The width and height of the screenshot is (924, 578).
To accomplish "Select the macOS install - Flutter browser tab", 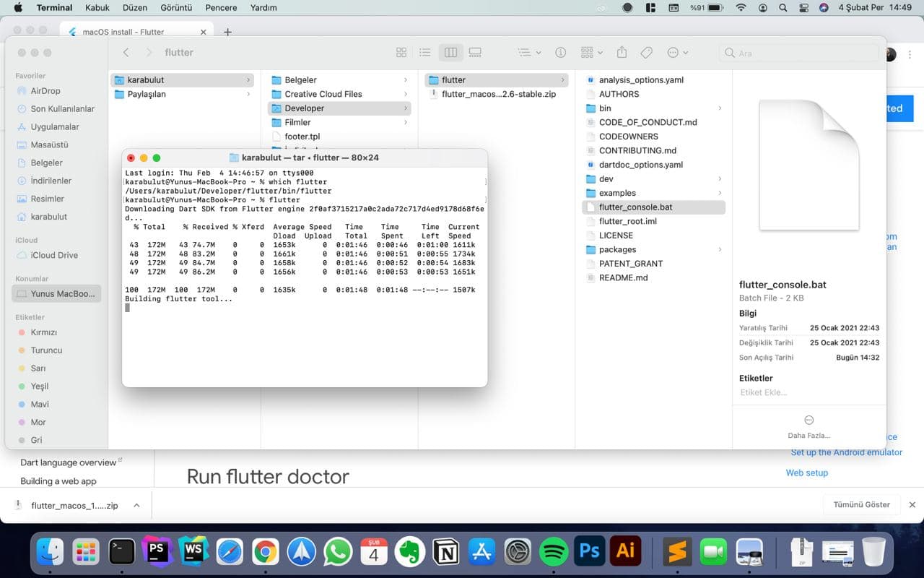I will tap(130, 30).
